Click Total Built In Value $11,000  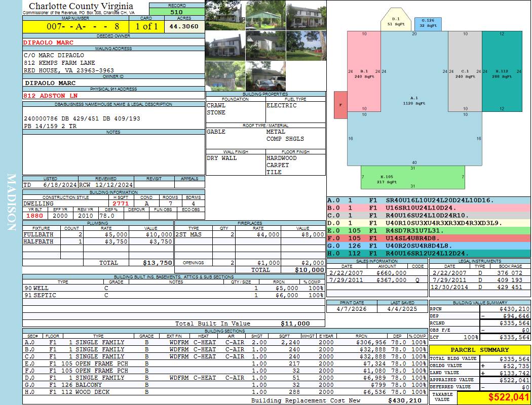(x=295, y=323)
